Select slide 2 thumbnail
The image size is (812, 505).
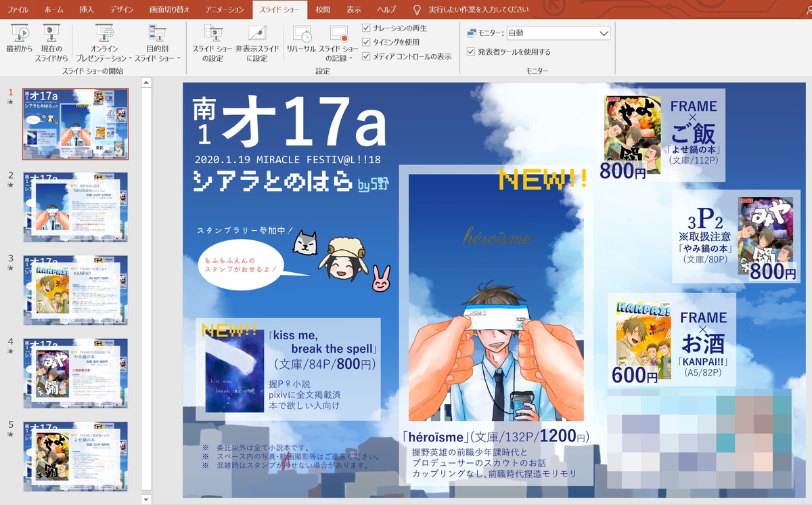point(75,207)
